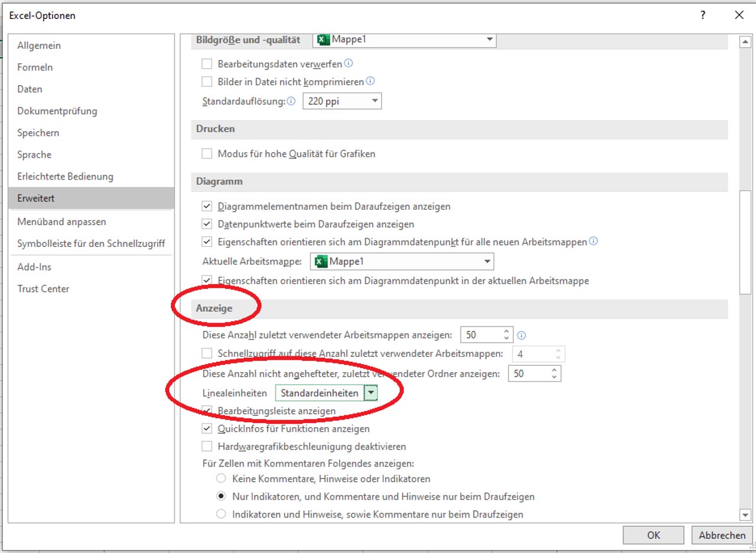Enable Bearbeitungsdaten verwerfen checkbox
This screenshot has width=756, height=553.
point(207,63)
